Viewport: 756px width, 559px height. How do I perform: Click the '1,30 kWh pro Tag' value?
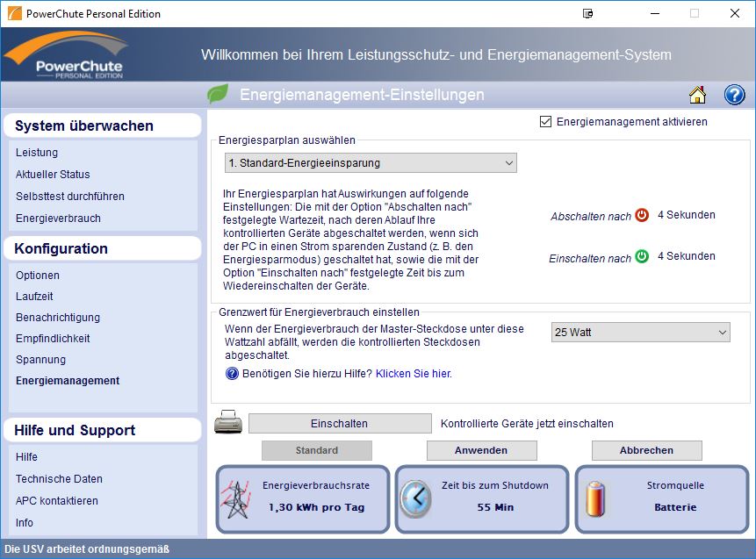(317, 507)
